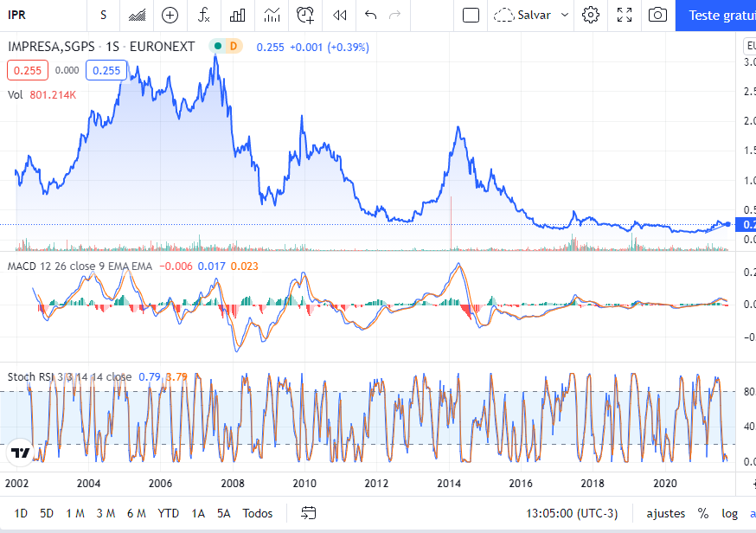Save chart with Salvar button
Screen dimensions: 756x533
pos(522,15)
